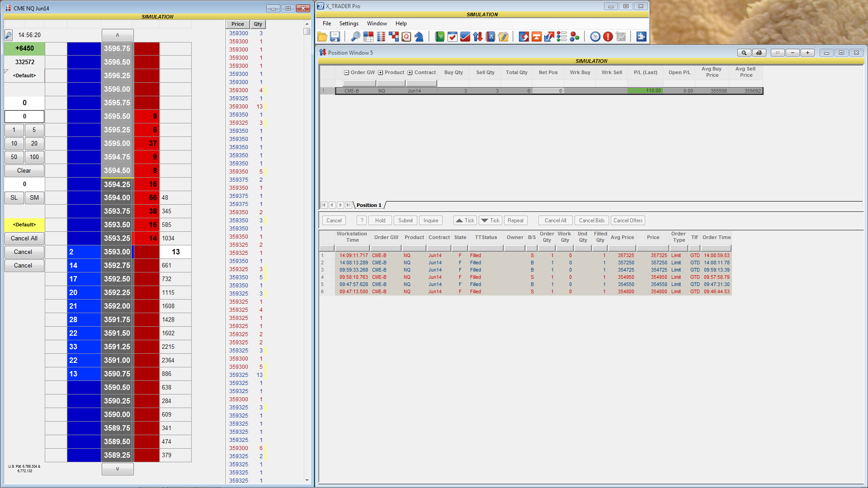Click the Submit button
Image resolution: width=868 pixels, height=488 pixels.
point(406,221)
